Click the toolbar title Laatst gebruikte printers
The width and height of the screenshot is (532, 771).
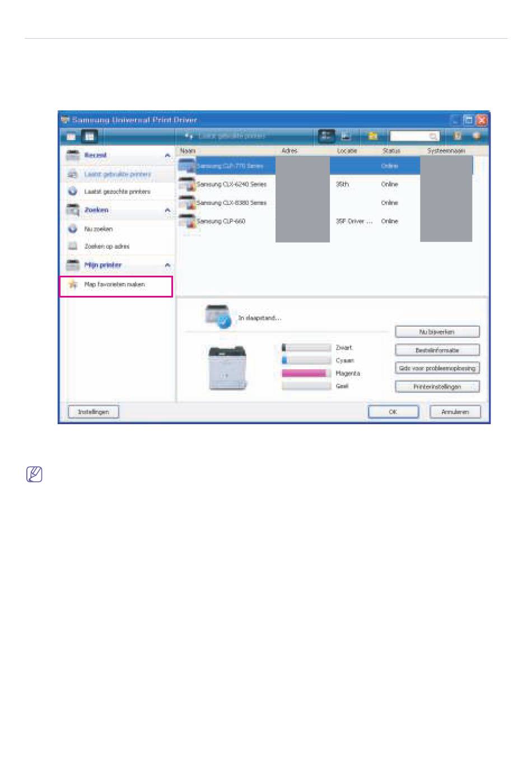[x=232, y=136]
